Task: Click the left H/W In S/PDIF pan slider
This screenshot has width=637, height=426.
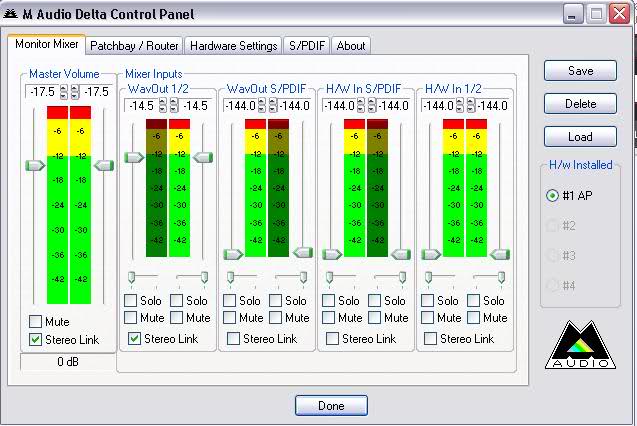Action: pyautogui.click(x=329, y=277)
